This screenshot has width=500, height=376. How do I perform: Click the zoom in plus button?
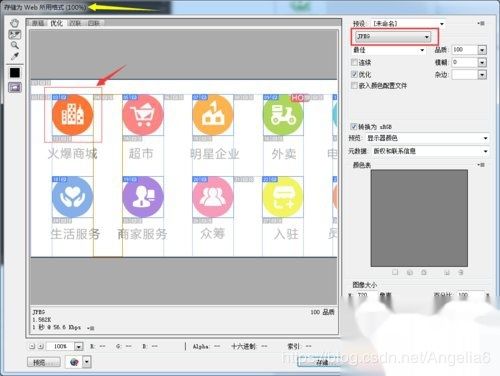click(40, 346)
